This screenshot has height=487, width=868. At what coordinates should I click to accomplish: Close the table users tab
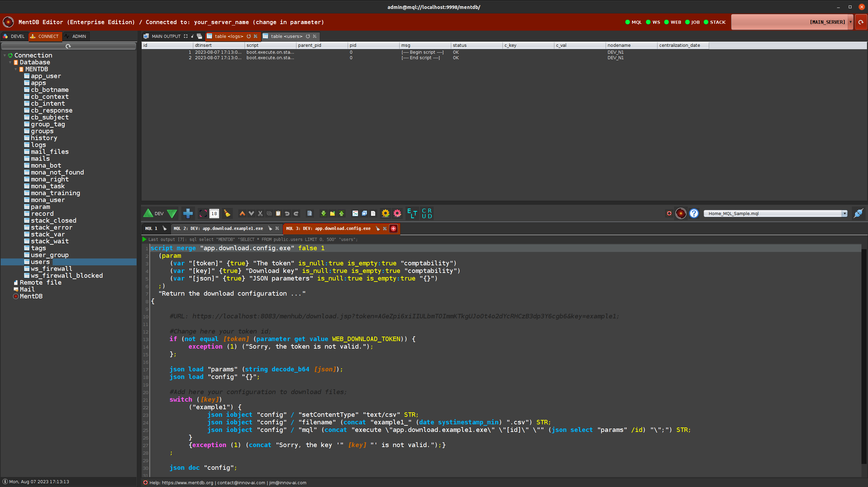point(315,36)
